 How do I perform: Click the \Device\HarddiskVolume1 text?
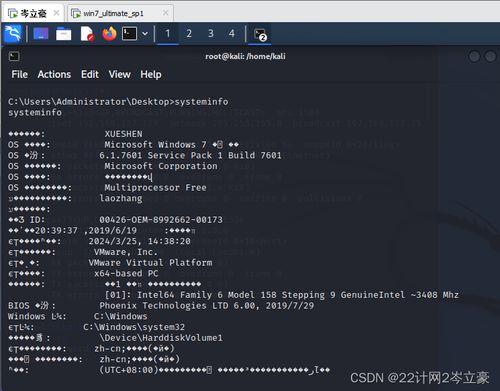161,338
